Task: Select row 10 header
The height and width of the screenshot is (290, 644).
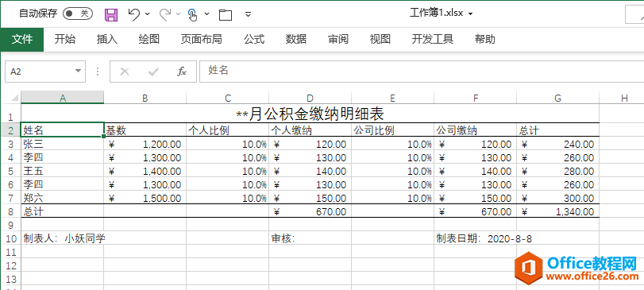Action: [x=10, y=238]
